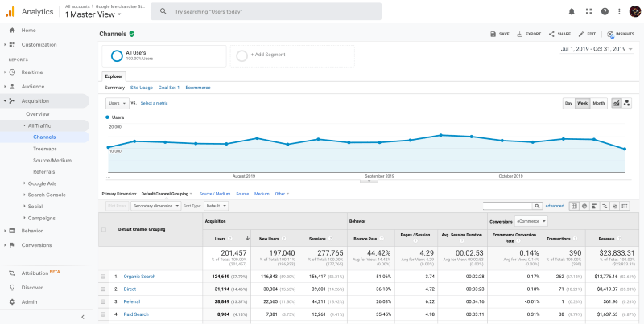Tick the select-all checkbox in table header

104,229
